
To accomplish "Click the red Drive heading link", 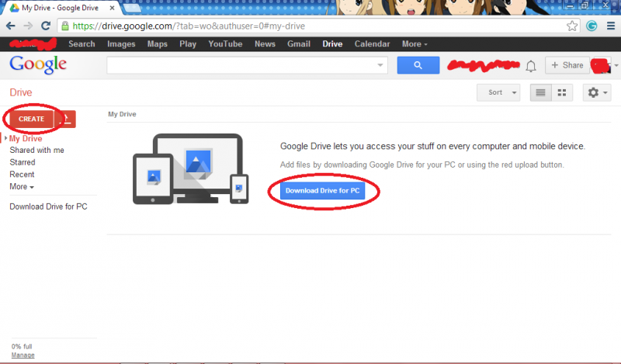I will [x=21, y=92].
